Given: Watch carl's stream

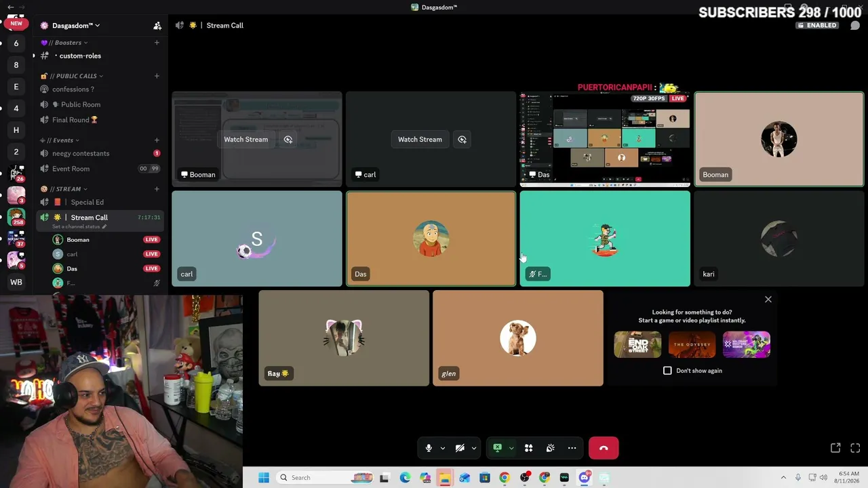Looking at the screenshot, I should (x=420, y=140).
